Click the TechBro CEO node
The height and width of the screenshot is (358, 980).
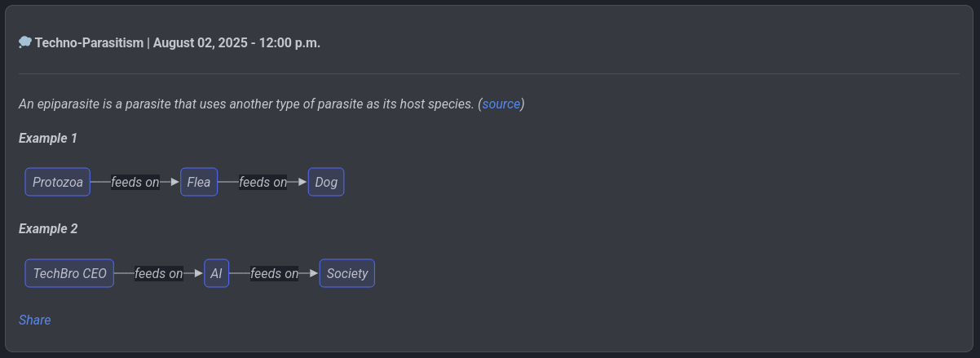69,273
